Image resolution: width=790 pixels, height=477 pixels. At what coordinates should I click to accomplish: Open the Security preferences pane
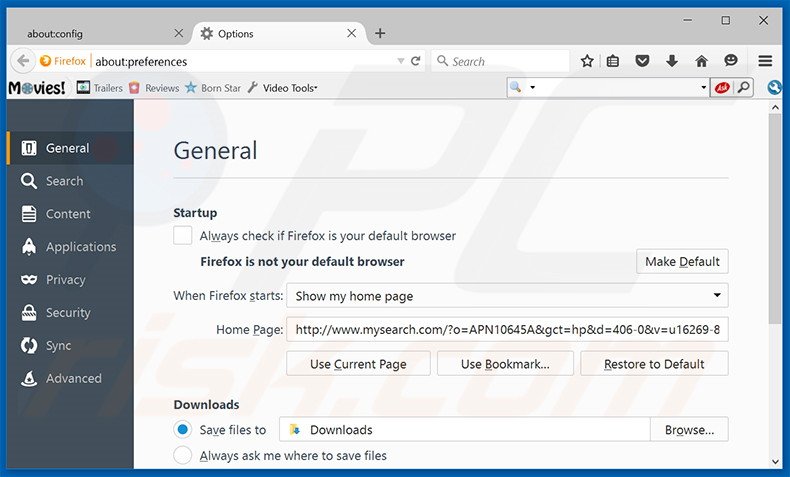pos(71,313)
